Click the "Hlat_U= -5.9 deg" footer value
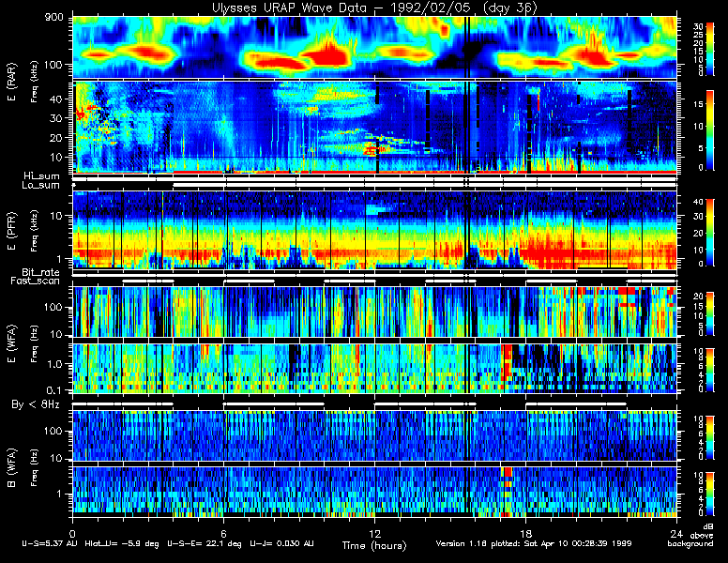The width and height of the screenshot is (728, 563). pos(122,543)
